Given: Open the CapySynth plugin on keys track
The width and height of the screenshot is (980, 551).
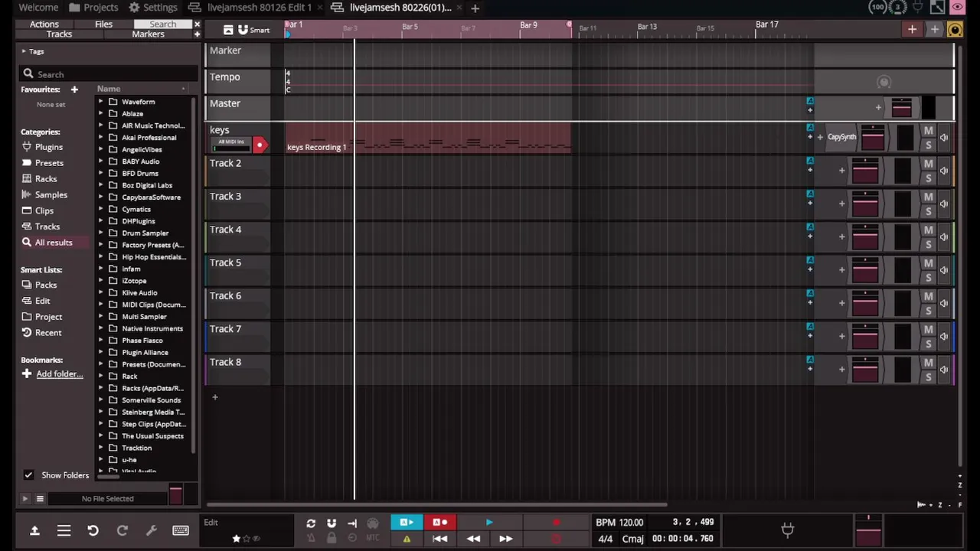Looking at the screenshot, I should (841, 138).
